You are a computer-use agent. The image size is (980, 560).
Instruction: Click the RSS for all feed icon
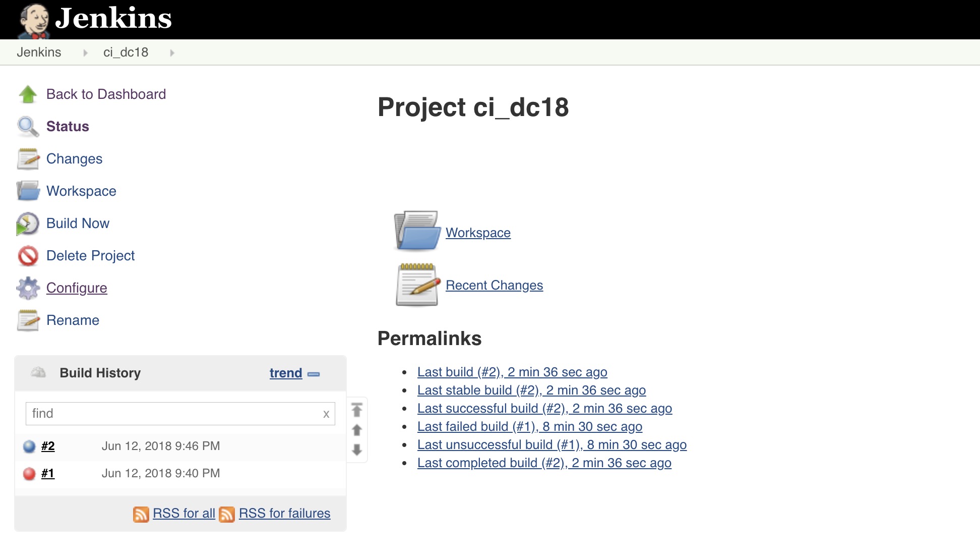tap(141, 514)
